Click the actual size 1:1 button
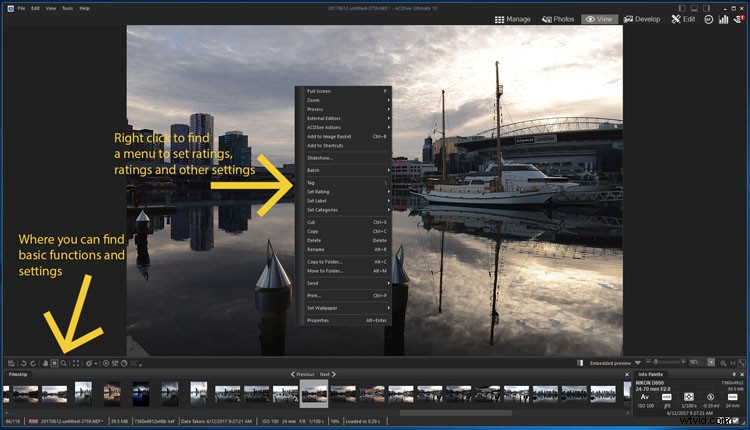 pos(732,364)
